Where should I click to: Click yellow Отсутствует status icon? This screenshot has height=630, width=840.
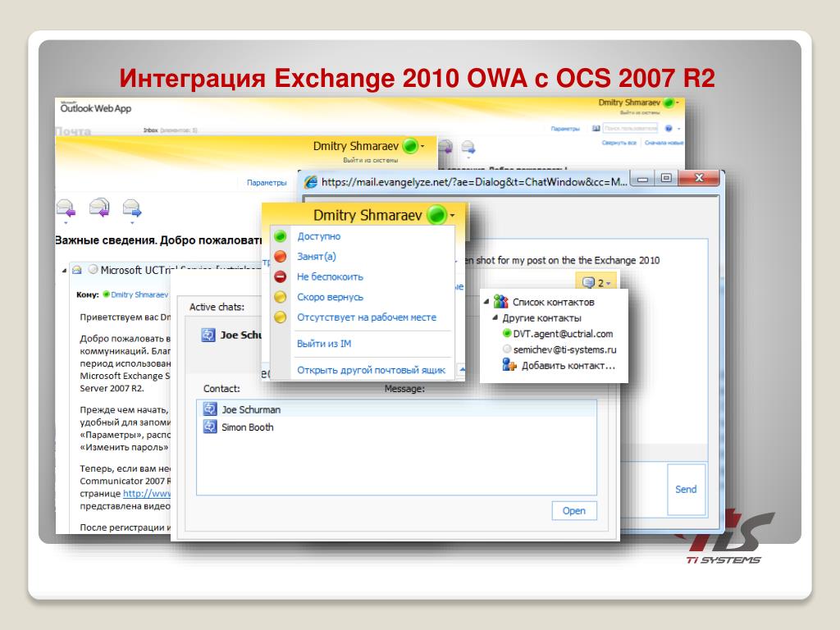(281, 317)
